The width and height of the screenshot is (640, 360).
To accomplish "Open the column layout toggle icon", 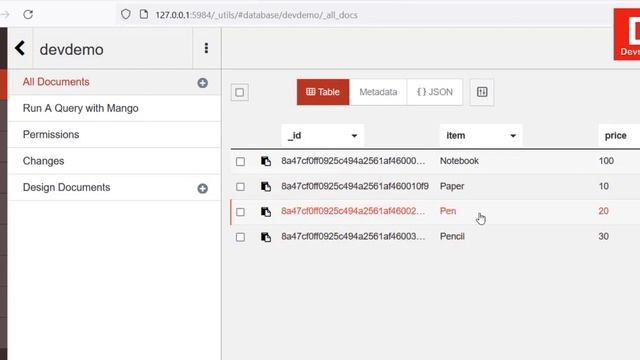I will (482, 92).
